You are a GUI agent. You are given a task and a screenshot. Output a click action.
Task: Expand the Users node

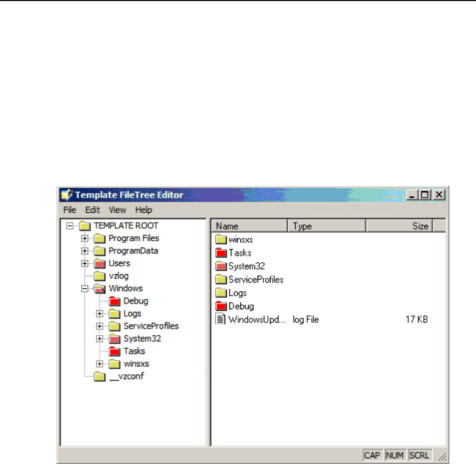point(84,263)
